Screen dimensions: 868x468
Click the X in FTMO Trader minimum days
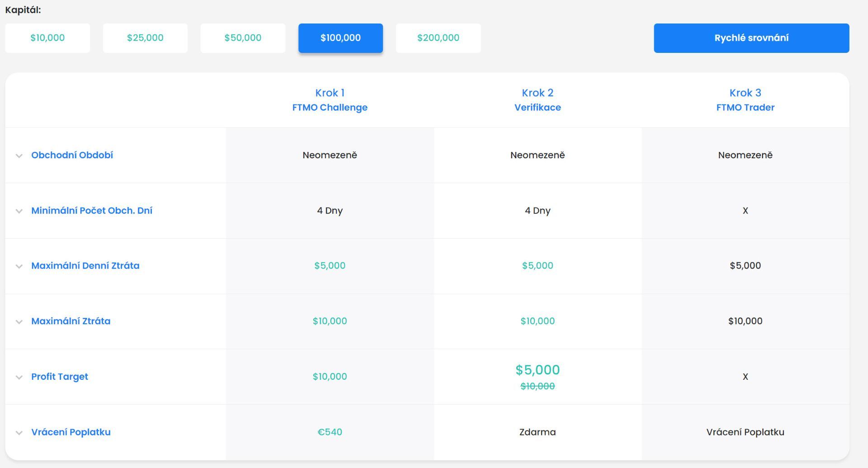click(745, 211)
